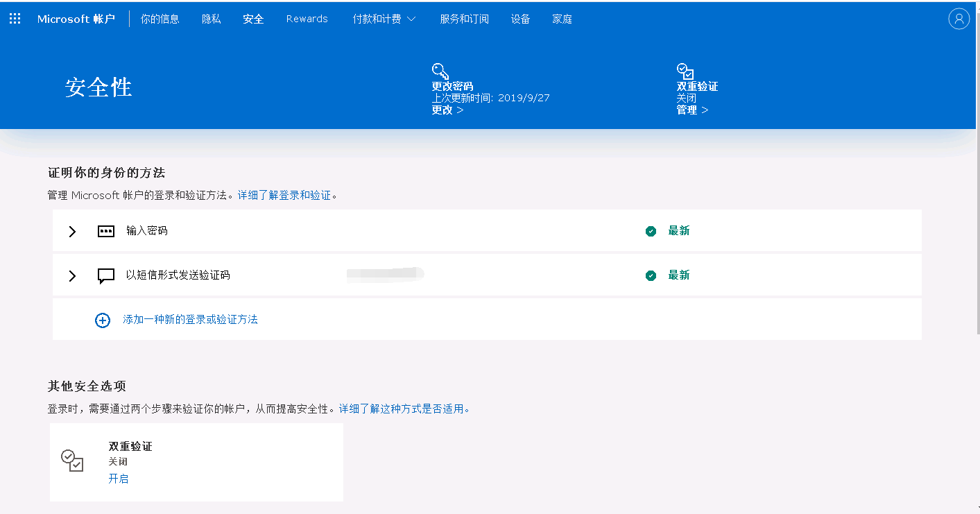Expand the 输入密码 row chevron

pyautogui.click(x=72, y=232)
